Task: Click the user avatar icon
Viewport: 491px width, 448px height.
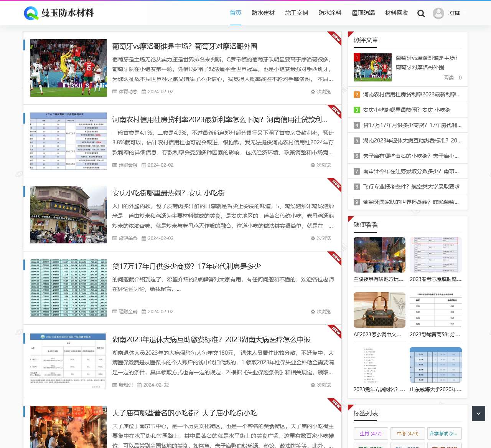Action: coord(438,13)
